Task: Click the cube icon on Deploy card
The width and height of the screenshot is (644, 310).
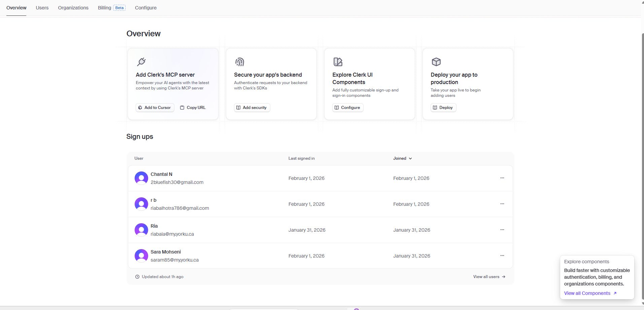Action: click(436, 62)
